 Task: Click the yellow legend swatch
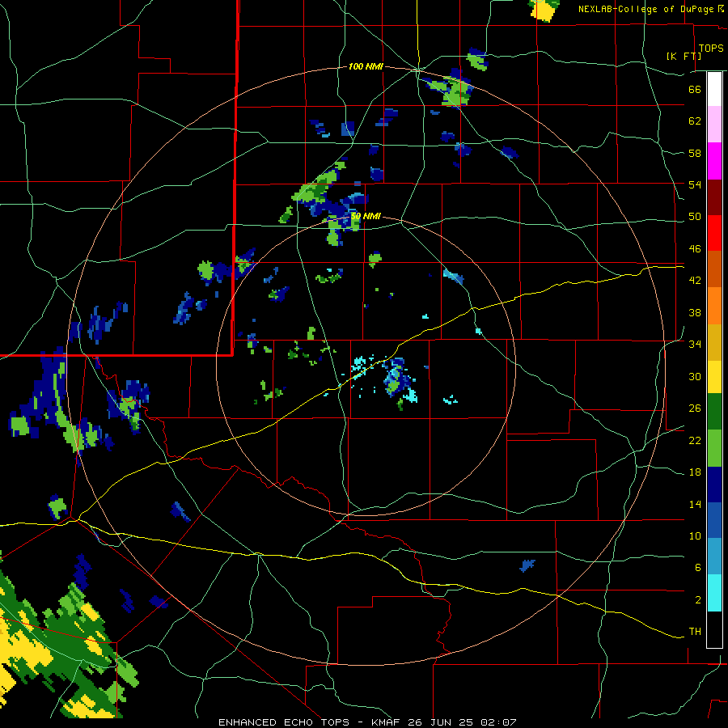click(x=714, y=377)
